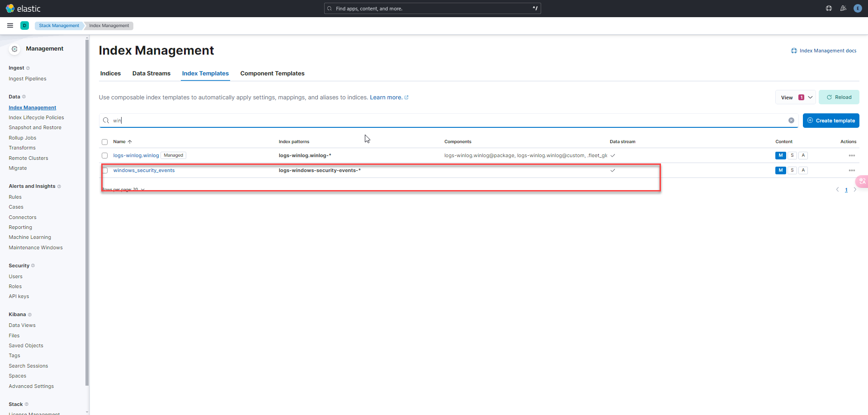Click the A aliases badge for windows_security_events
The height and width of the screenshot is (415, 868).
pos(803,170)
